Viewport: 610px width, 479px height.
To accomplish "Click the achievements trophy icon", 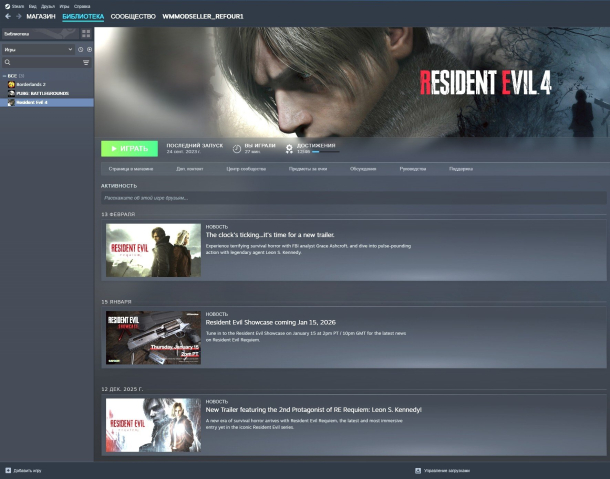I will pyautogui.click(x=289, y=149).
